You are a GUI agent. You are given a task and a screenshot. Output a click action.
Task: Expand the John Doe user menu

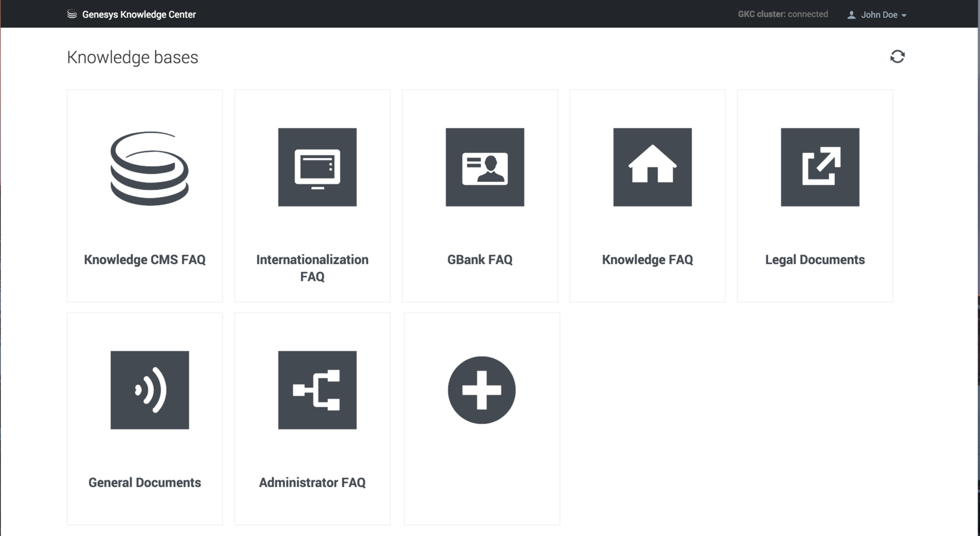pyautogui.click(x=878, y=15)
